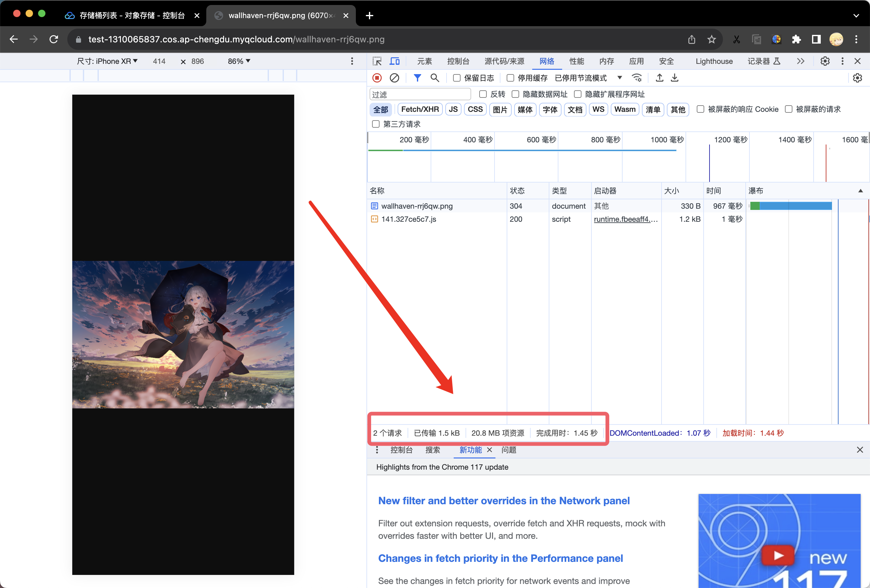Close the DevTools panel

coord(858,61)
